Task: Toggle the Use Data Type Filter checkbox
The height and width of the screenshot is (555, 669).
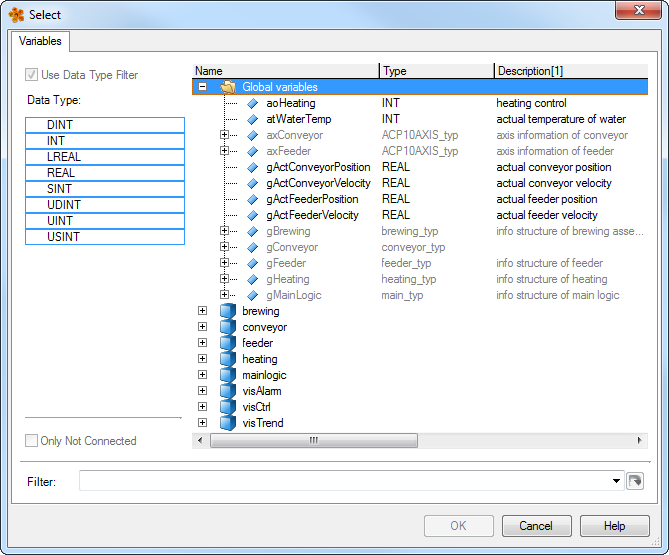Action: tap(32, 75)
